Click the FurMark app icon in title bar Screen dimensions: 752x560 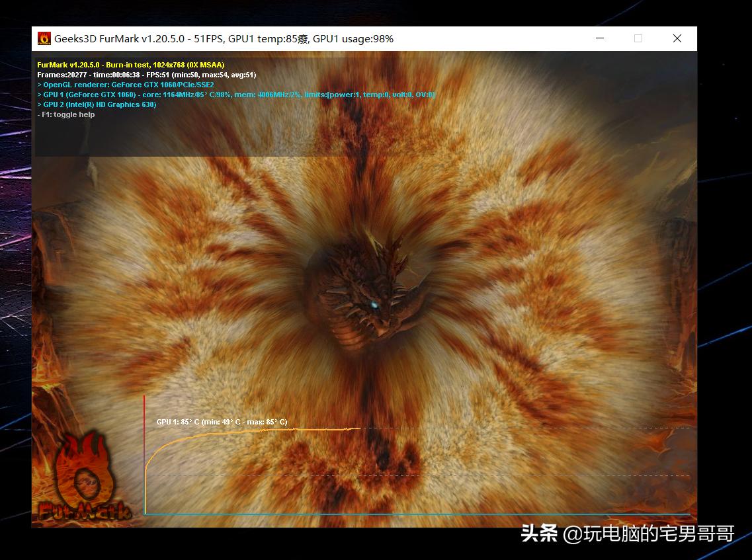point(44,39)
